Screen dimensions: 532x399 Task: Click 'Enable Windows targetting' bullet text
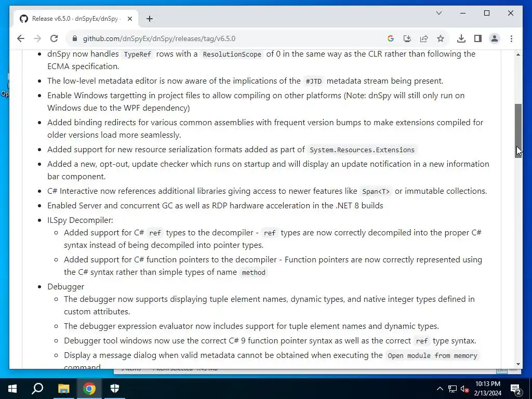click(256, 101)
